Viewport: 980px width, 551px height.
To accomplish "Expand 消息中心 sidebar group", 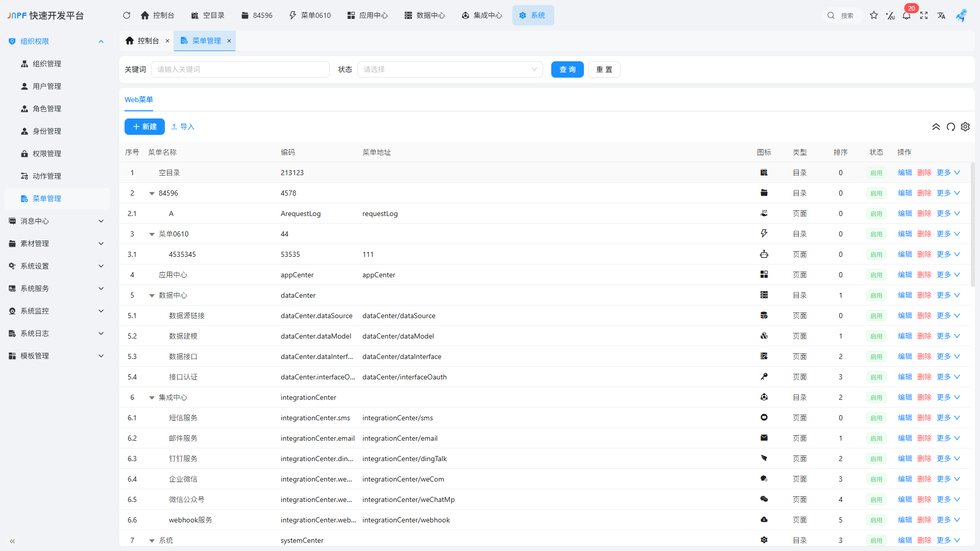I will [x=57, y=221].
